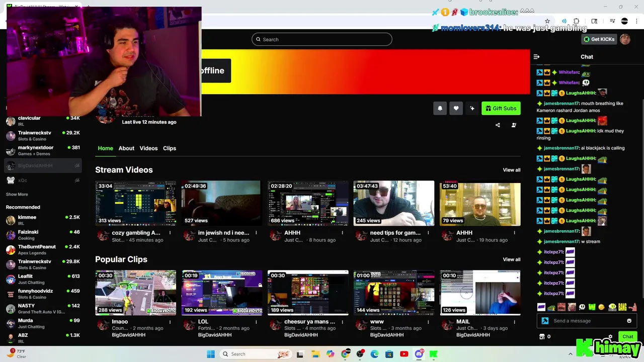Click Windows Start button
Image resolution: width=644 pixels, height=362 pixels.
tap(211, 354)
